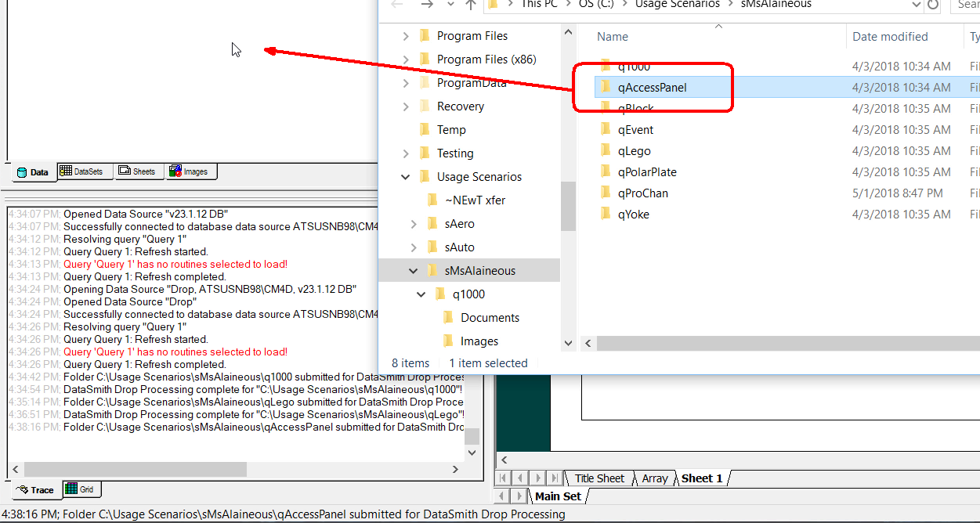Expand the Program Files (x86) tree node

coord(406,60)
